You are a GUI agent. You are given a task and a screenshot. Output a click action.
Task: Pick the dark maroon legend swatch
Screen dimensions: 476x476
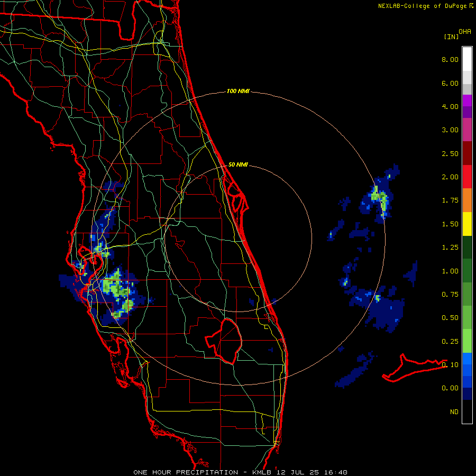[467, 153]
